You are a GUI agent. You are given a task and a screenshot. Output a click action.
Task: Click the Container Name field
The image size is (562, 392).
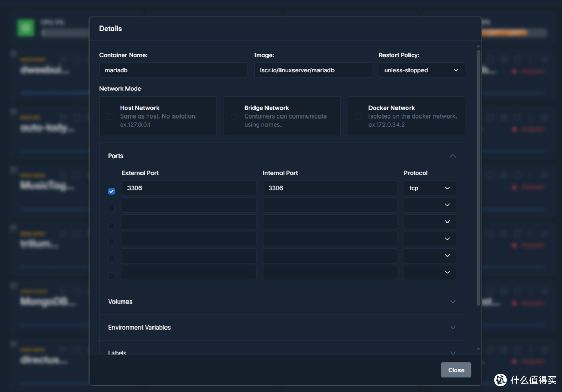173,70
